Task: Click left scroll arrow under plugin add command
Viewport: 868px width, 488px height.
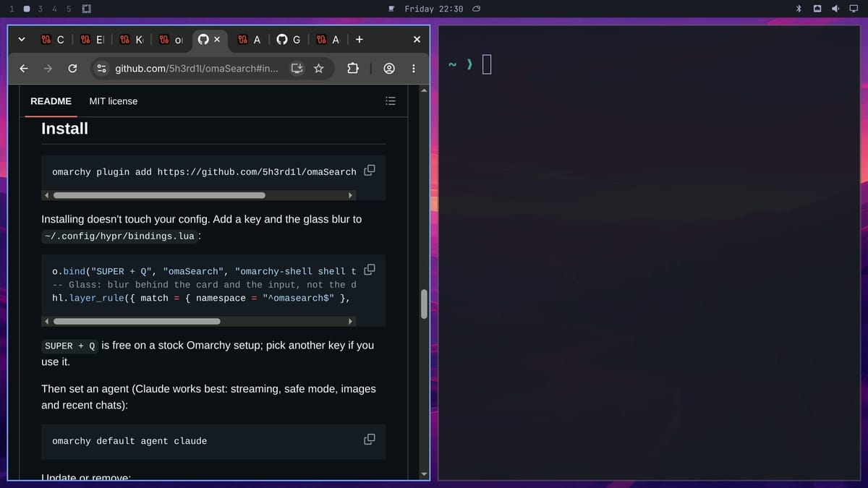Action: click(47, 195)
